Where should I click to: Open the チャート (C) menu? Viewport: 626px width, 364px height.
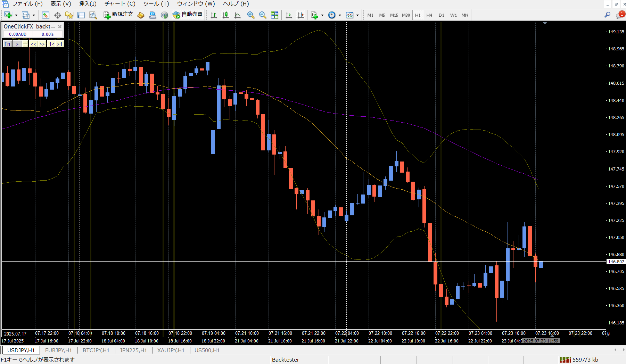coord(120,4)
